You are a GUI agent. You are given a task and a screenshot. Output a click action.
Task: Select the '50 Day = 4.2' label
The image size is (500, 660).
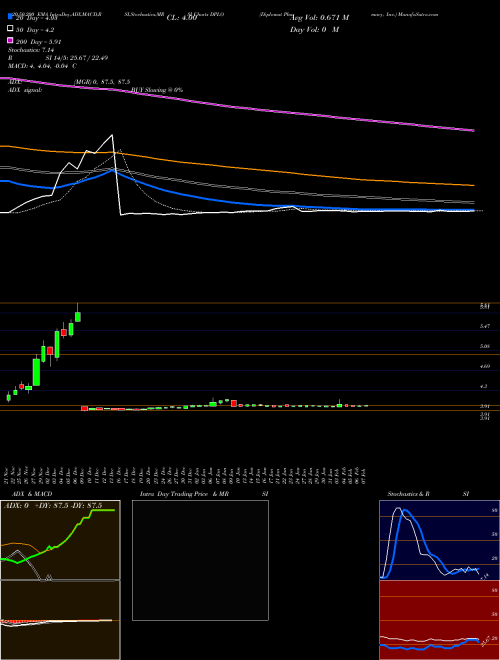coord(35,30)
